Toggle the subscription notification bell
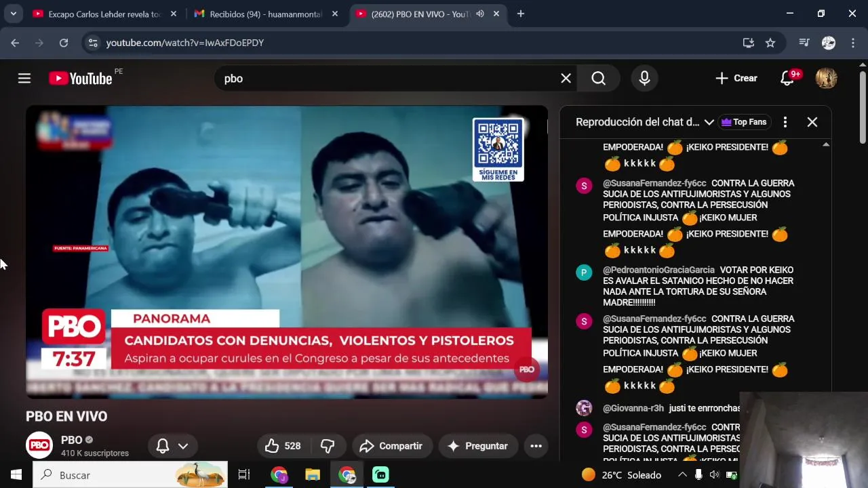Image resolution: width=868 pixels, height=488 pixels. 163,446
